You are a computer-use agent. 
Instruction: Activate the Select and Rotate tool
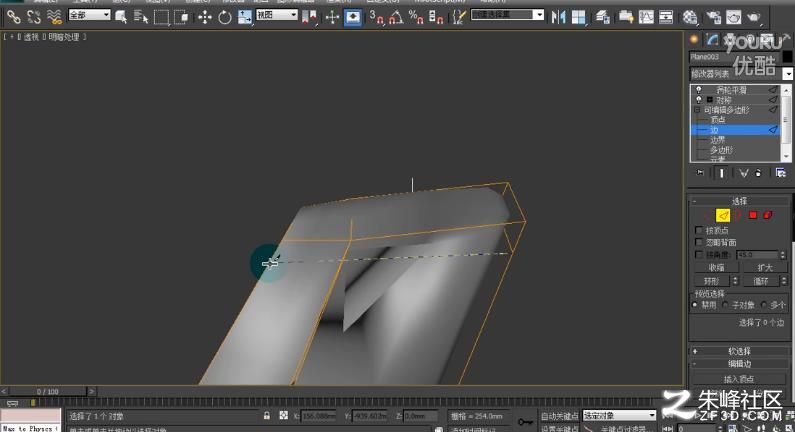[x=225, y=17]
